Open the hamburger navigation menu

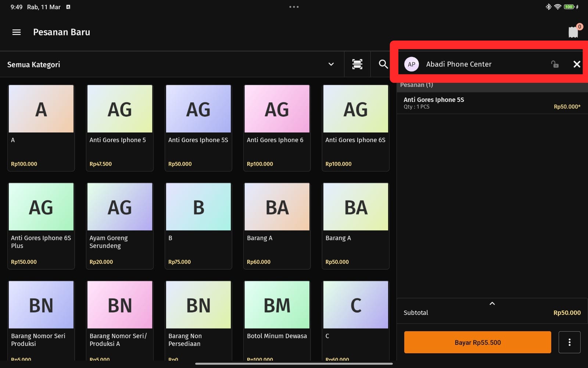17,32
